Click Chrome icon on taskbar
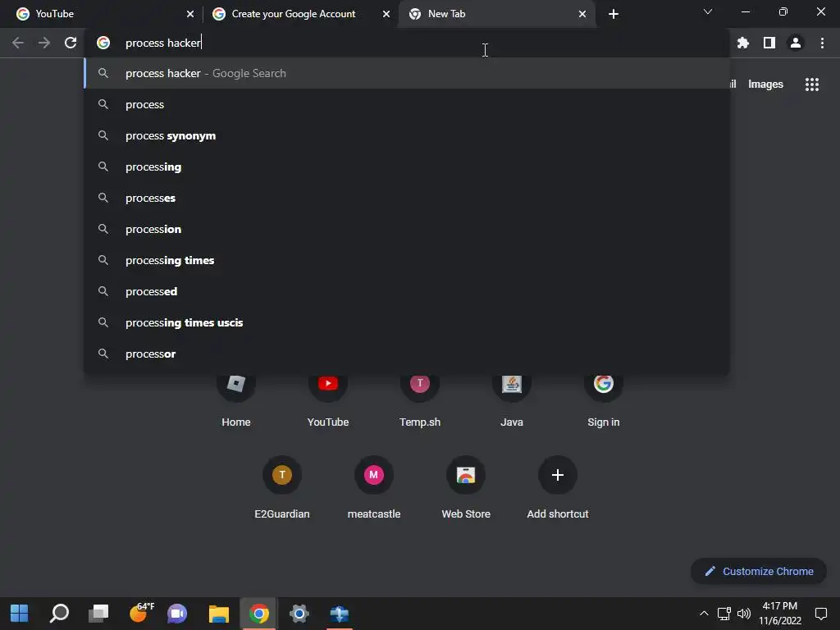Viewport: 840px width, 630px height. pyautogui.click(x=258, y=614)
